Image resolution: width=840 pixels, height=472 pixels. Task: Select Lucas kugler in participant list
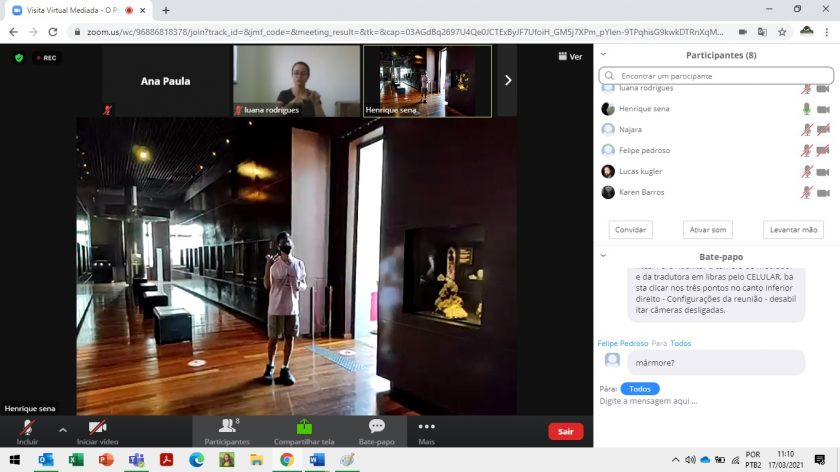[x=716, y=171]
